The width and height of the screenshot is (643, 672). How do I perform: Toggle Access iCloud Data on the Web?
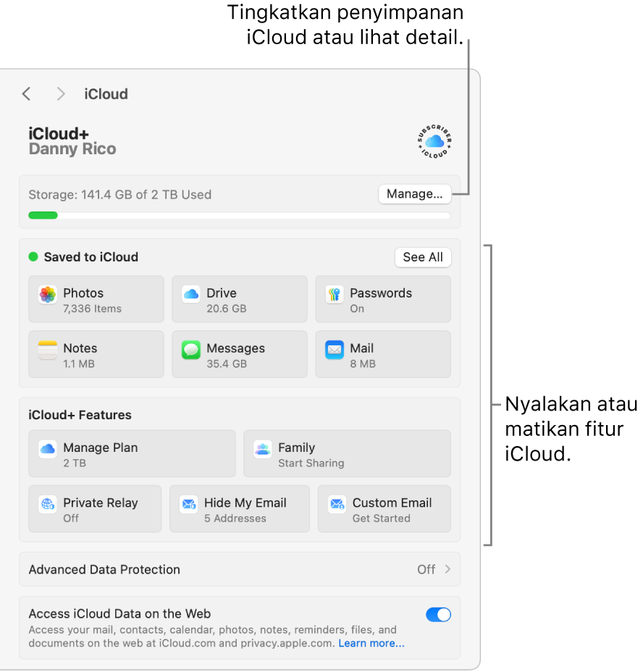(438, 615)
